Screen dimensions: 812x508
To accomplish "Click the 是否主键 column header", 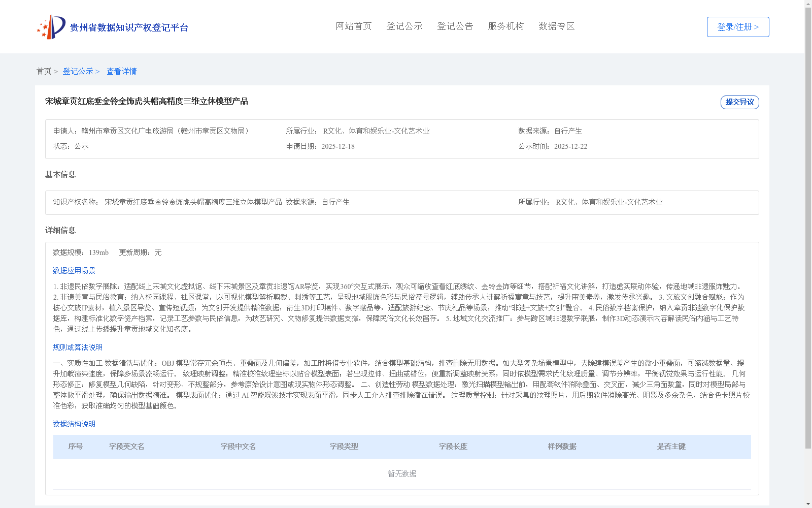I will pos(671,447).
